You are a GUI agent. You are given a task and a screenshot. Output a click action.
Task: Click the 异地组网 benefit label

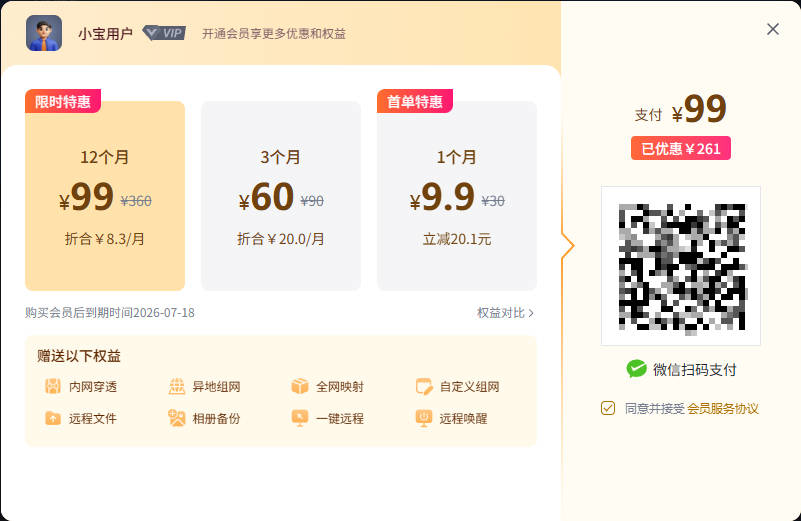[x=217, y=387]
